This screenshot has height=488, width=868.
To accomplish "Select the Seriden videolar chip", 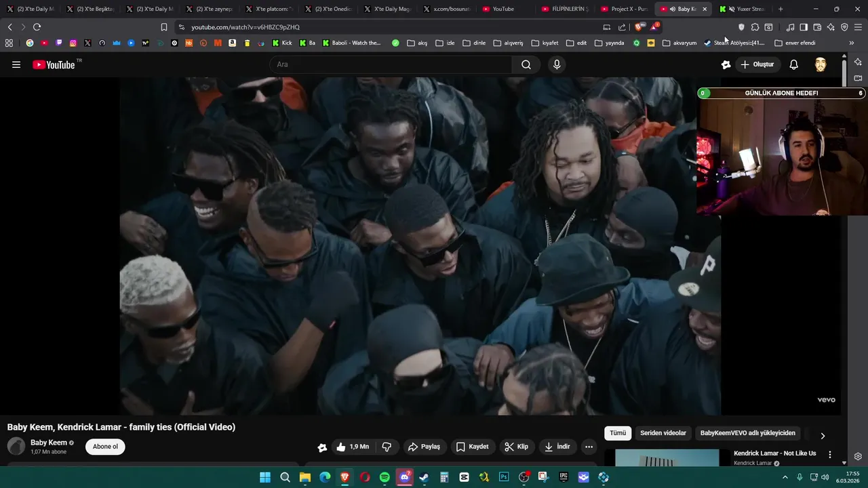I will [663, 433].
